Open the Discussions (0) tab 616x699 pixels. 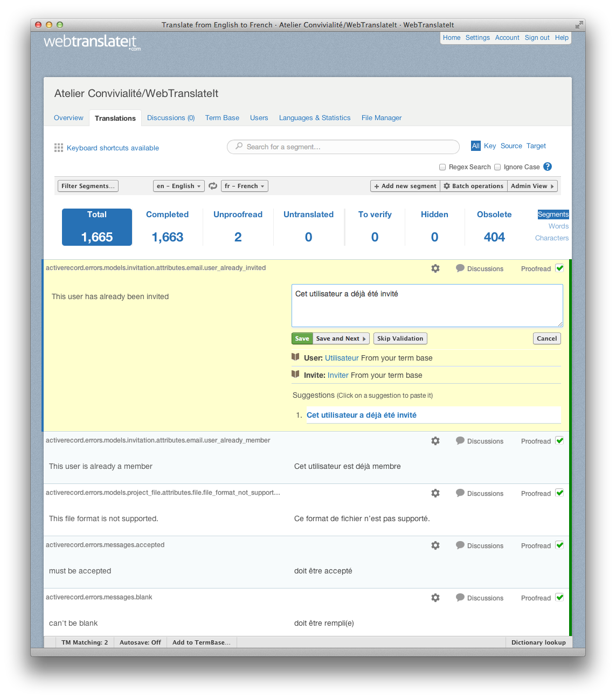[171, 118]
